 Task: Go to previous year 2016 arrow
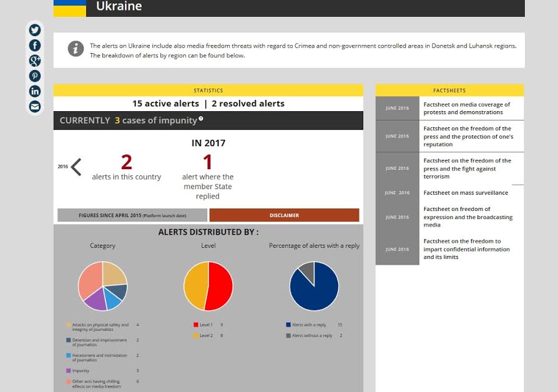(x=76, y=167)
